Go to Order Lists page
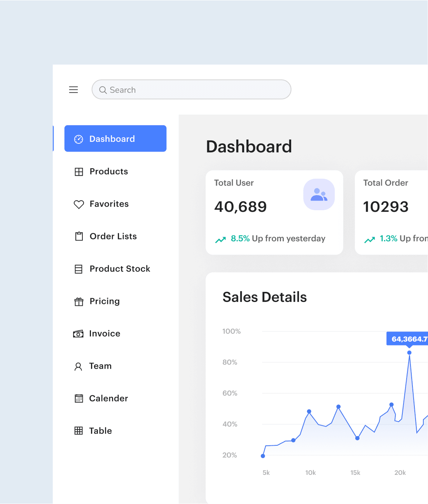Screen dimensions: 428x504 [113, 236]
